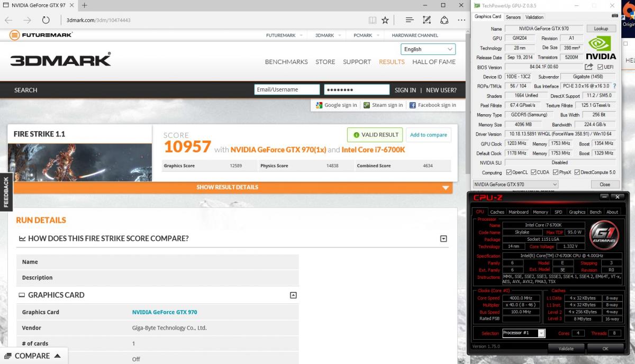The height and width of the screenshot is (364, 635).
Task: Expand the COMPARE panel
Action: pyautogui.click(x=34, y=356)
